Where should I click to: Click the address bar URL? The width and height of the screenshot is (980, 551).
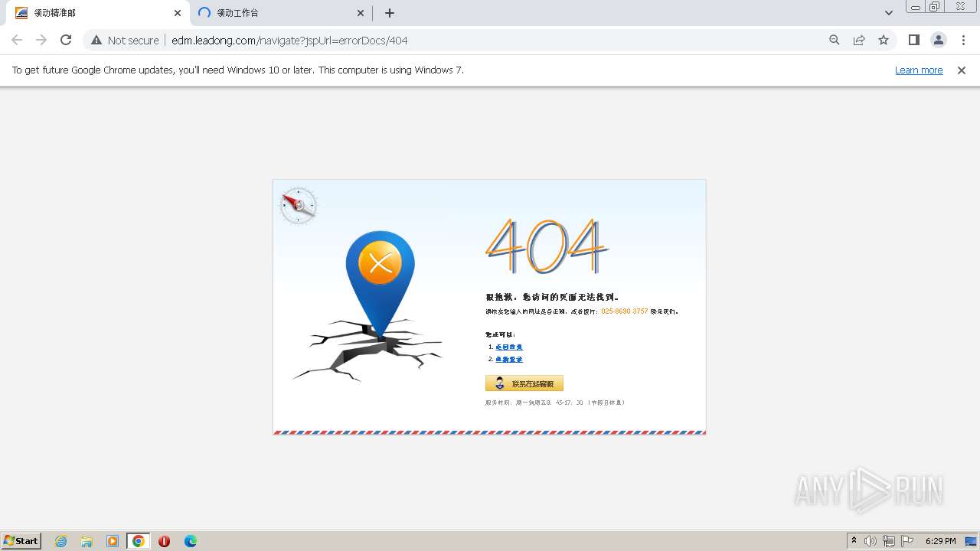coord(289,40)
